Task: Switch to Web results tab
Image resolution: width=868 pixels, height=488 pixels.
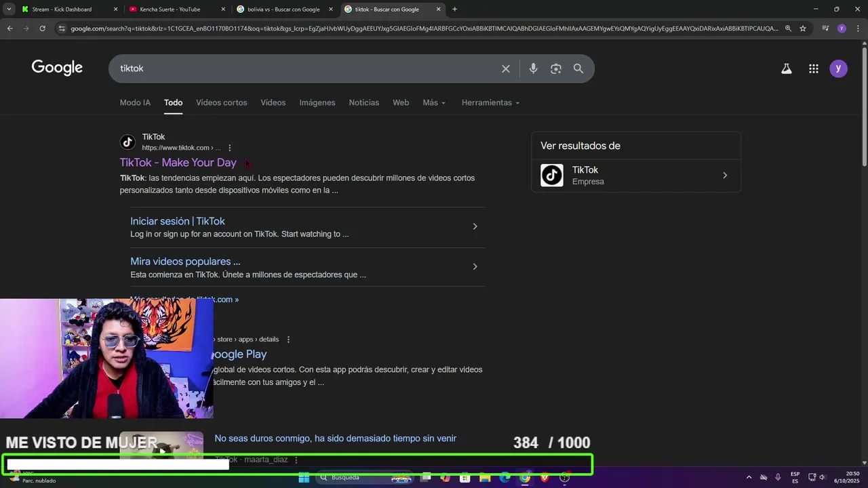Action: tap(401, 102)
